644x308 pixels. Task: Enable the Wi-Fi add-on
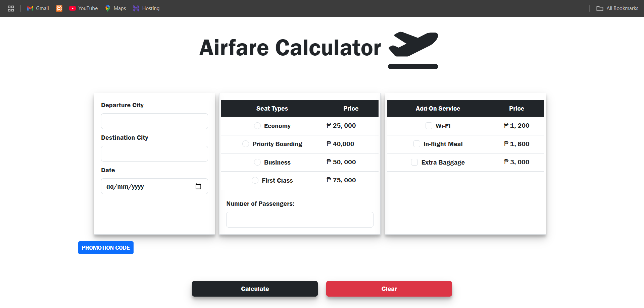point(429,126)
